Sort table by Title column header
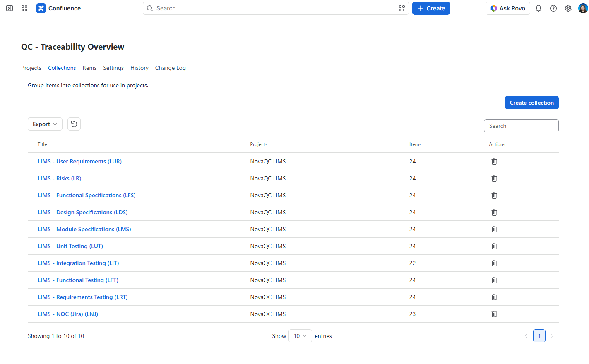This screenshot has height=364, width=589. coord(42,144)
